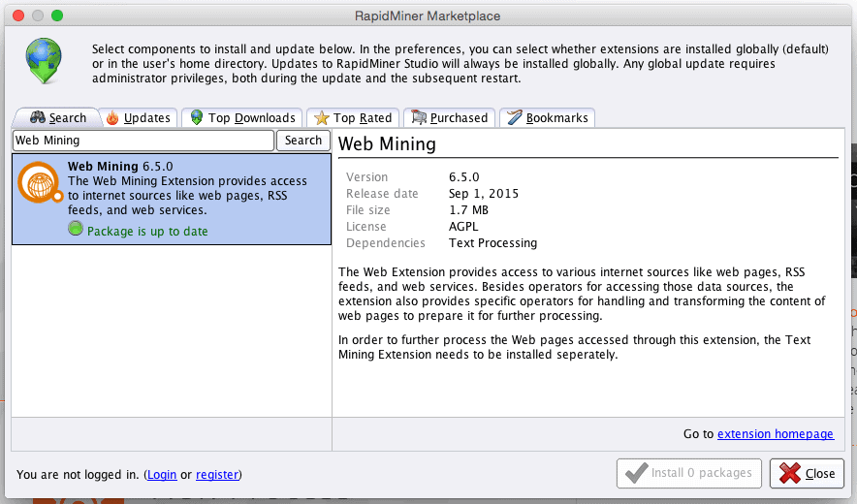Image resolution: width=857 pixels, height=504 pixels.
Task: Close the Marketplace dialog
Action: coord(809,473)
